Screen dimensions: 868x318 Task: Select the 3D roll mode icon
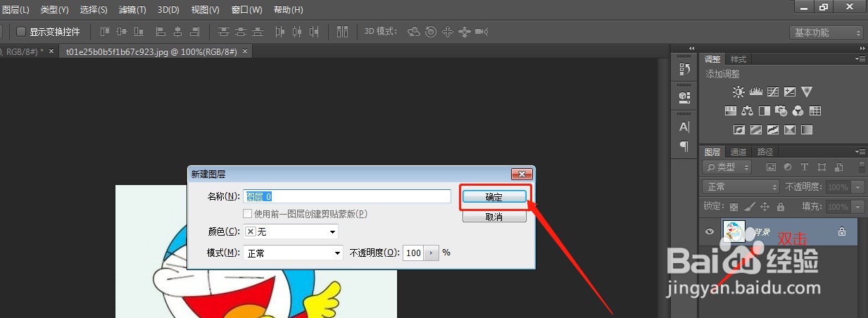pyautogui.click(x=430, y=32)
